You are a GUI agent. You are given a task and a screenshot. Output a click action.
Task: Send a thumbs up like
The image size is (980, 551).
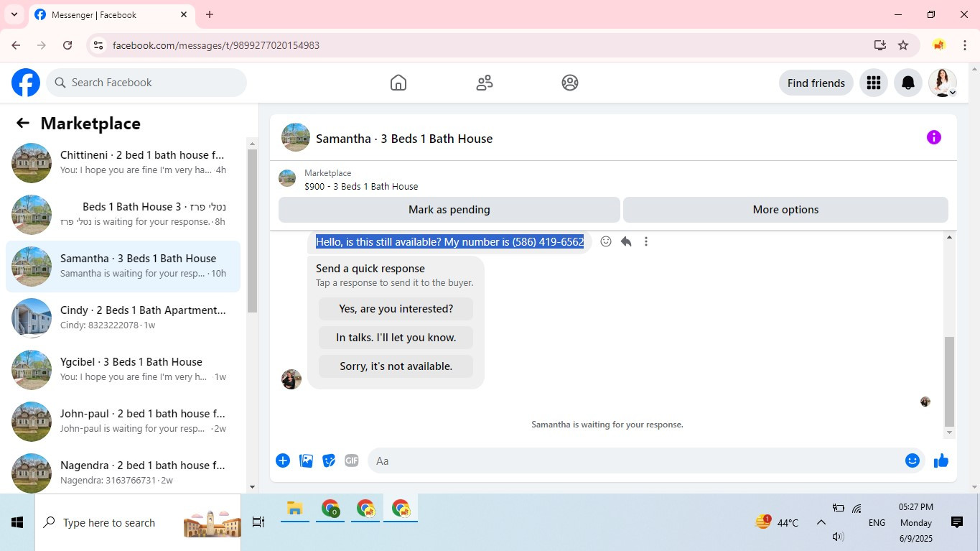pos(941,460)
